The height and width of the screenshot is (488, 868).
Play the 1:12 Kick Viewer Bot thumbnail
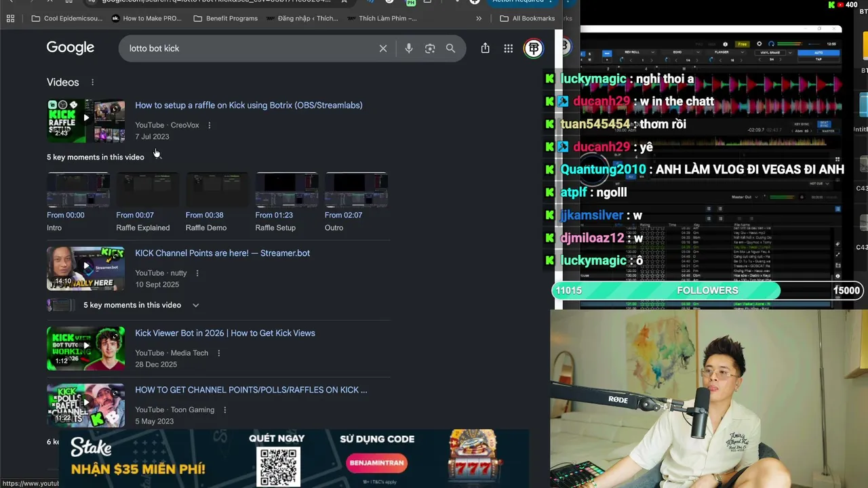point(85,348)
